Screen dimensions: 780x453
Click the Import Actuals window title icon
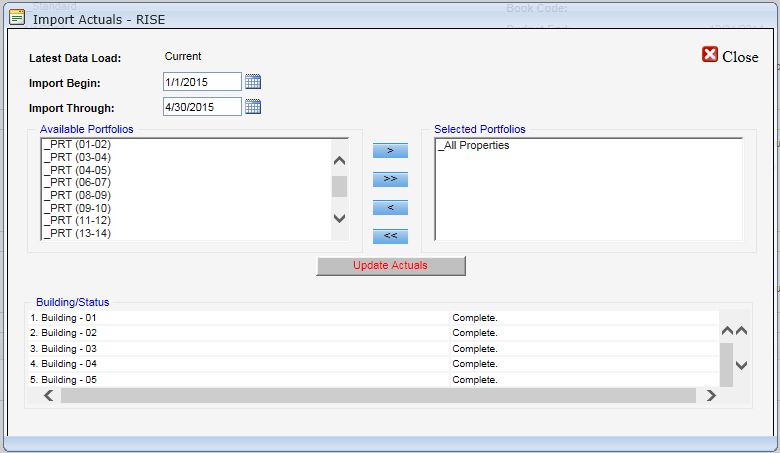click(x=17, y=17)
